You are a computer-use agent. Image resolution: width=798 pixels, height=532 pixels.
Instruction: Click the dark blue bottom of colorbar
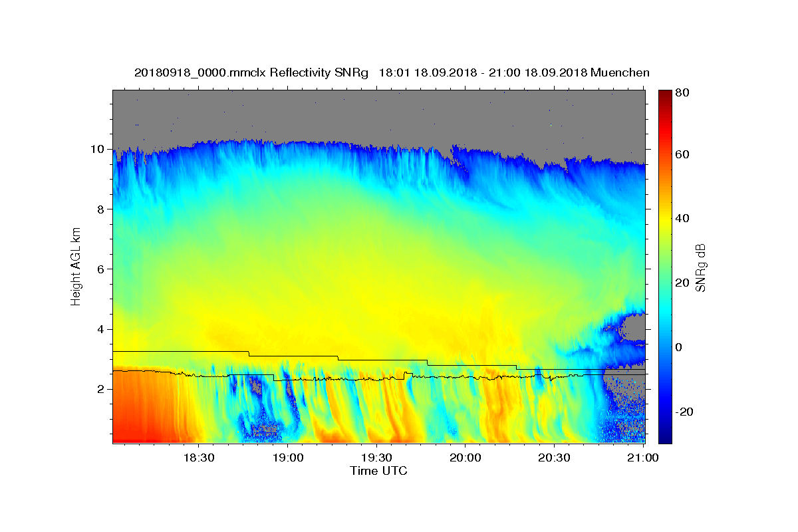click(664, 438)
